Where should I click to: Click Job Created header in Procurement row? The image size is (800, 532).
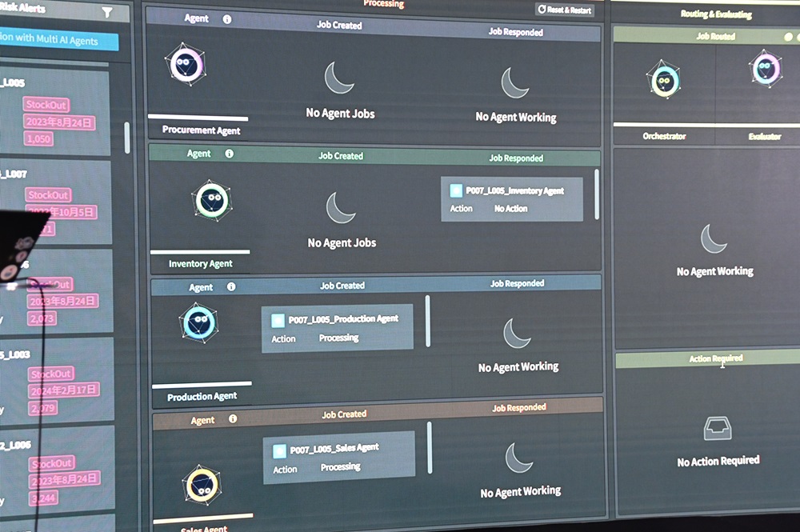[x=339, y=25]
